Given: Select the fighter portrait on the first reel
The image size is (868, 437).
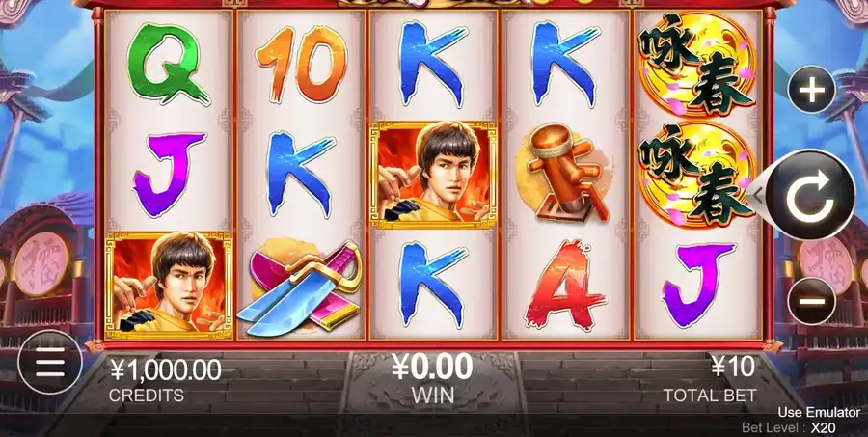Looking at the screenshot, I should [168, 285].
